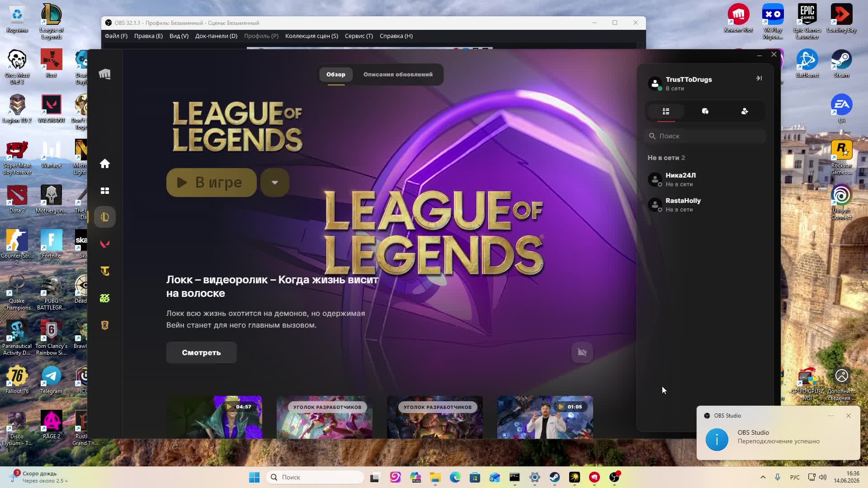This screenshot has height=488, width=868.
Task: Open Legends of Runeterra from the sidebar
Action: pos(105,325)
